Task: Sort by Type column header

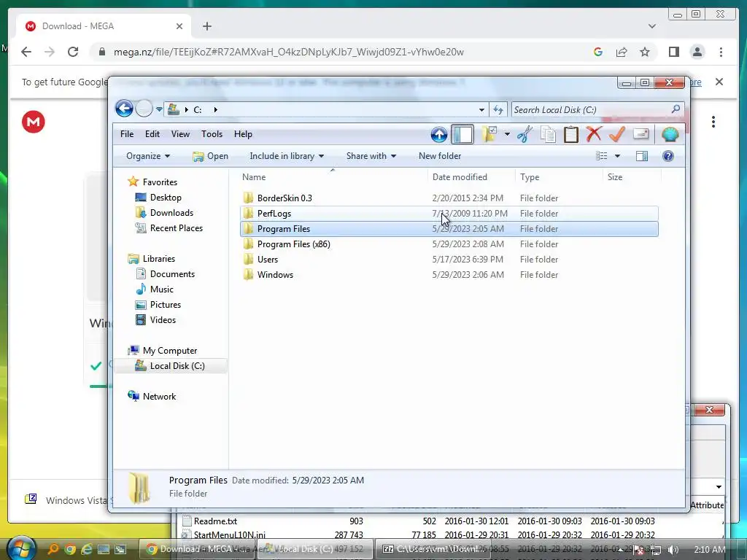Action: (560, 176)
